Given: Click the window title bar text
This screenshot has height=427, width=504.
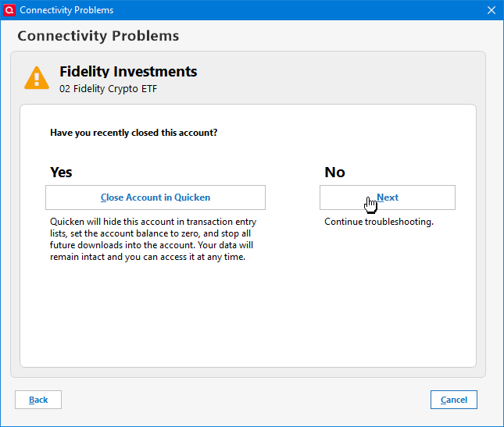Looking at the screenshot, I should 66,10.
